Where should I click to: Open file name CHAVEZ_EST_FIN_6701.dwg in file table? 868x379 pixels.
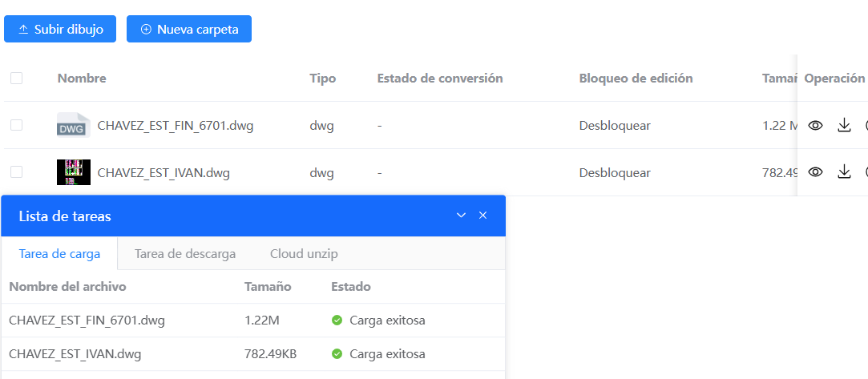176,126
